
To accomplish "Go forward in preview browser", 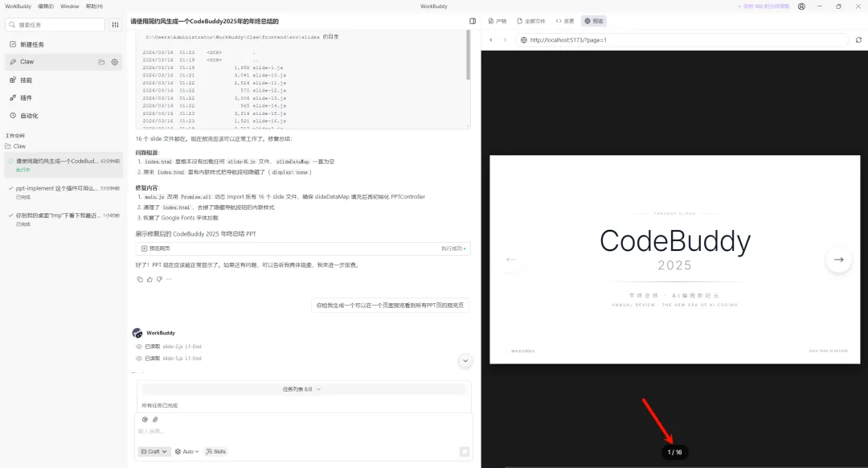I will [x=504, y=40].
